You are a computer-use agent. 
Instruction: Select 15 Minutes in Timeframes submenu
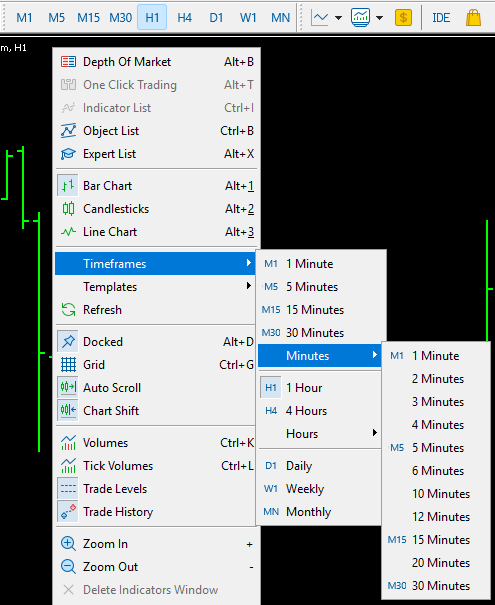point(320,310)
